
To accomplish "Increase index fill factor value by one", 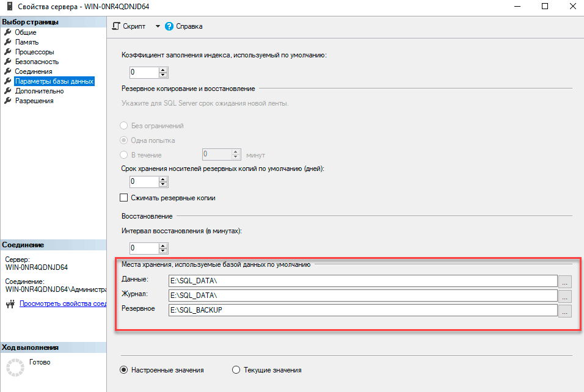I will tap(163, 70).
